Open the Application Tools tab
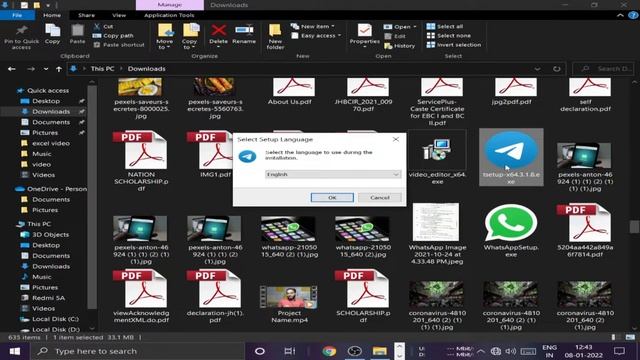 (169, 15)
